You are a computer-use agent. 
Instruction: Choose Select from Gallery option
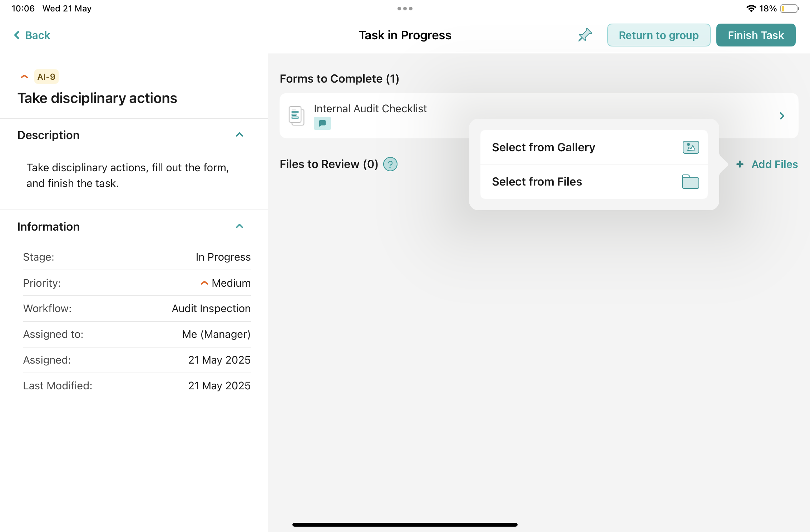pos(543,147)
